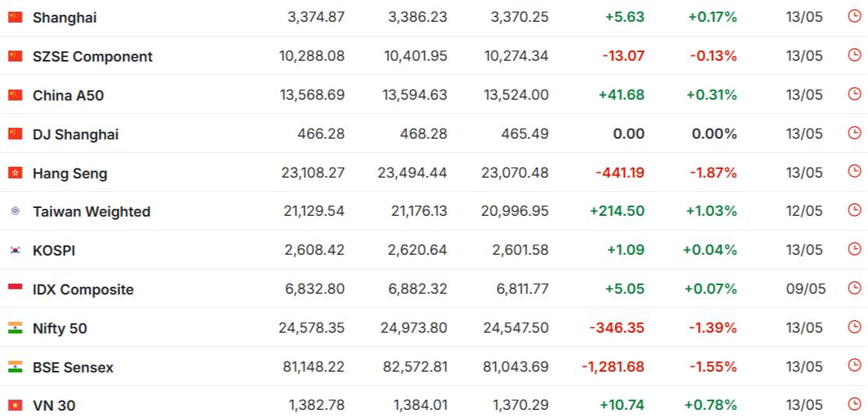Click the clock icon in Nifty 50 row

click(855, 326)
